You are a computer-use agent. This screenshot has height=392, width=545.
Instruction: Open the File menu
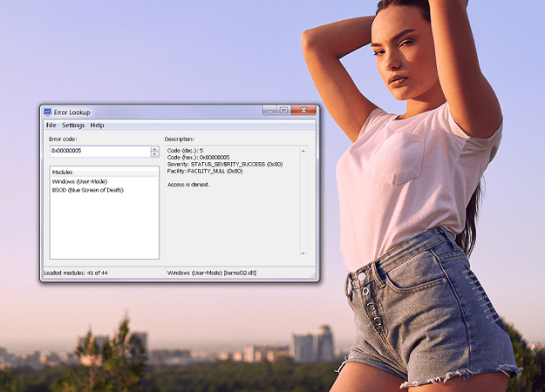click(x=51, y=125)
